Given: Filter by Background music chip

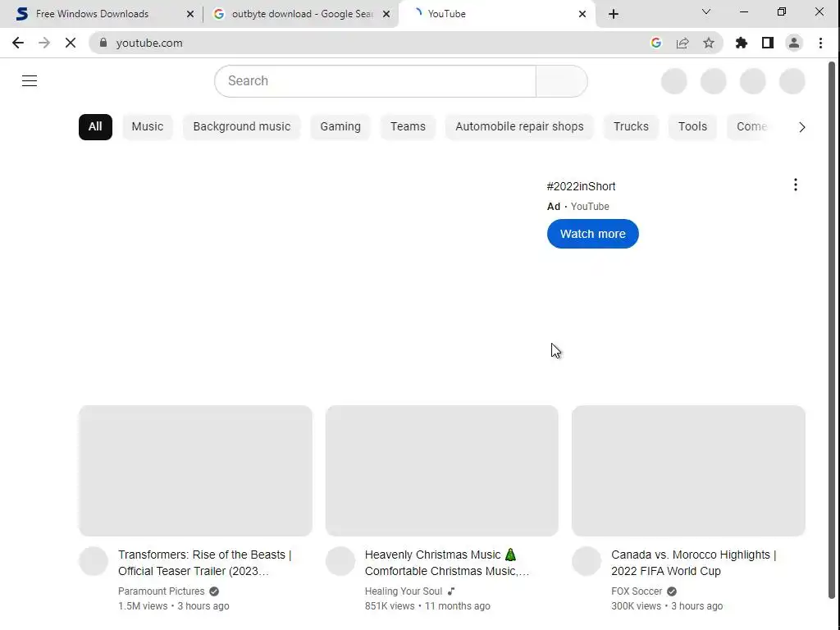Looking at the screenshot, I should click(242, 127).
